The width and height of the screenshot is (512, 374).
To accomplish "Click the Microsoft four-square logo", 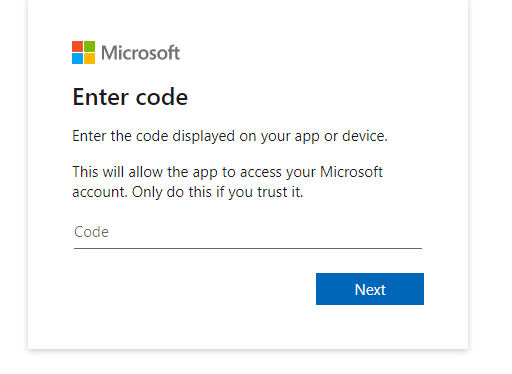I will pyautogui.click(x=83, y=52).
